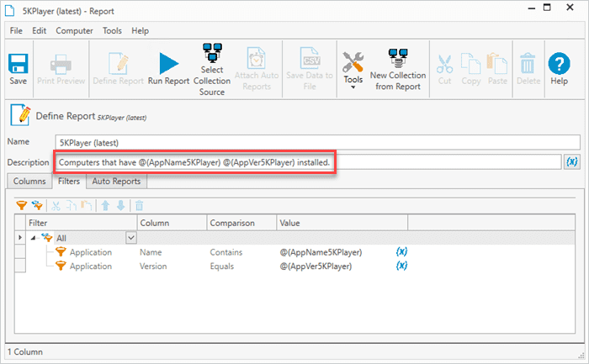The width and height of the screenshot is (589, 364).
Task: Open the Edit menu
Action: click(39, 31)
